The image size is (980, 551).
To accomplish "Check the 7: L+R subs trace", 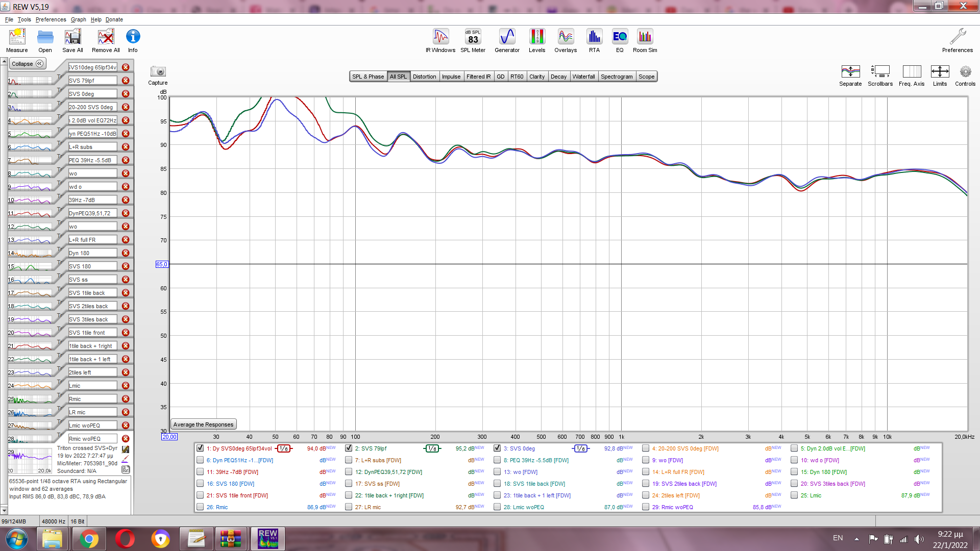I will (x=349, y=460).
